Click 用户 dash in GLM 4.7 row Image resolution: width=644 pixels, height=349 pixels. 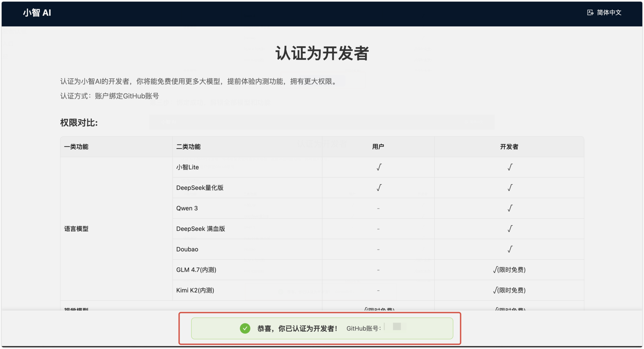tap(378, 270)
